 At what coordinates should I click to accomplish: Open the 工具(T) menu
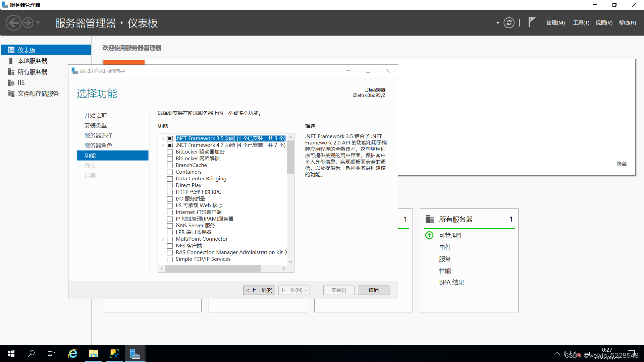tap(581, 23)
